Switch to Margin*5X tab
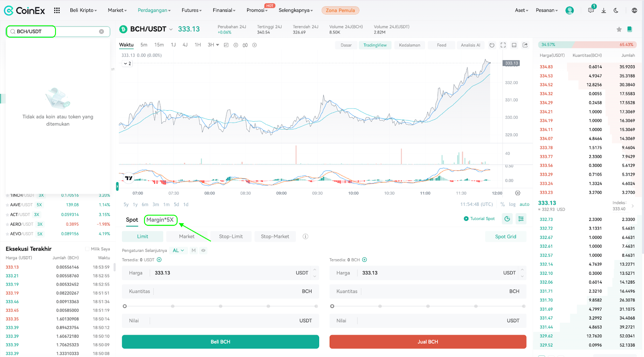Screen dimensions: 644x357 [160, 220]
